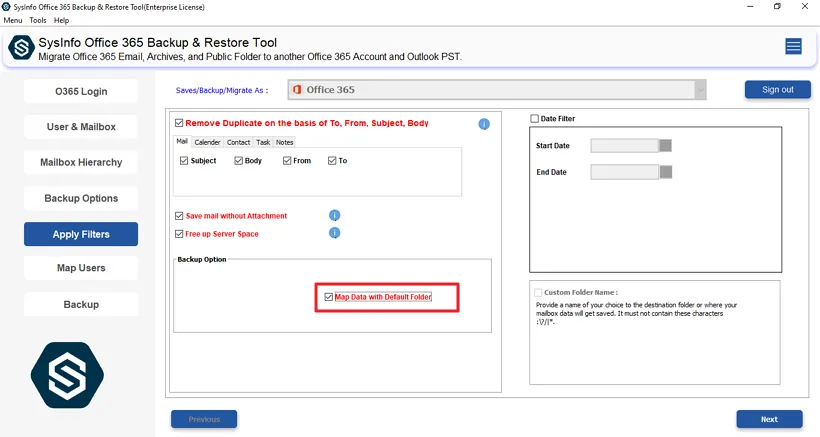Click the Sign out button

(777, 90)
